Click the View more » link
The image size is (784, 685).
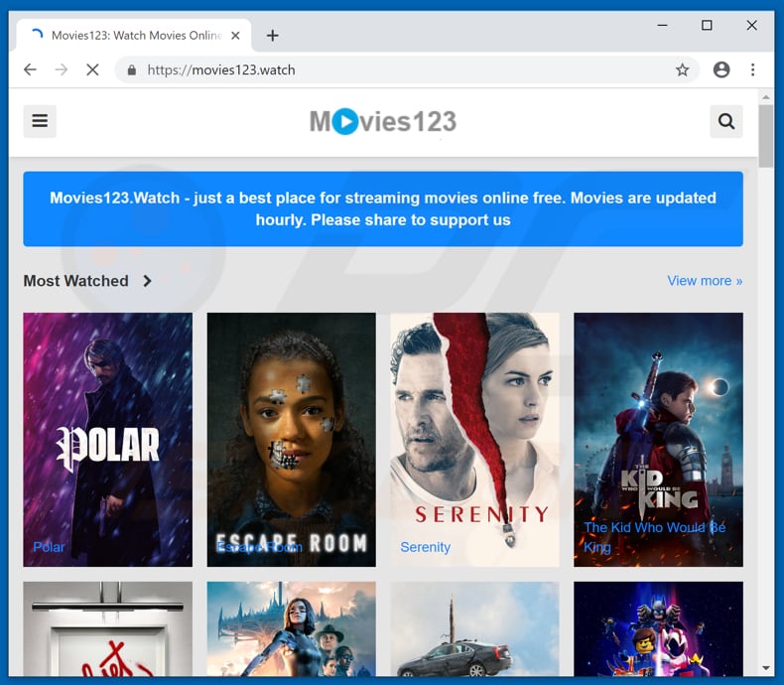click(x=705, y=281)
